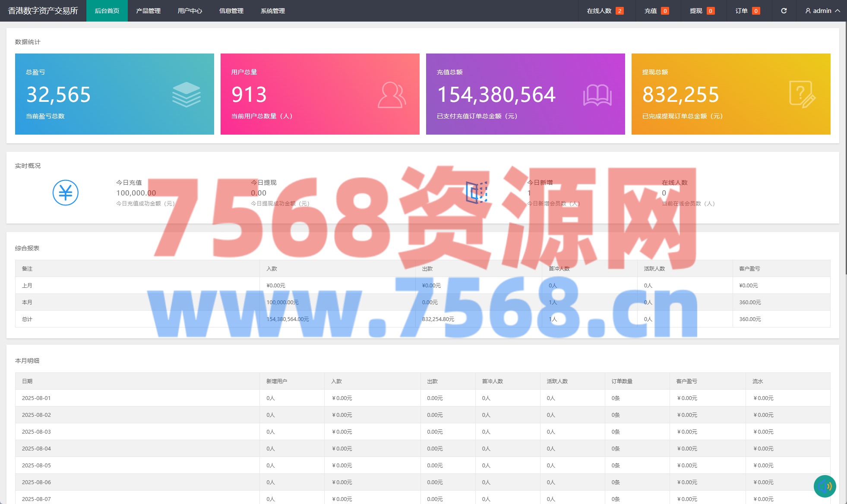This screenshot has height=504, width=847.
Task: Click the yen circle icon in 实时概况
Action: (66, 192)
